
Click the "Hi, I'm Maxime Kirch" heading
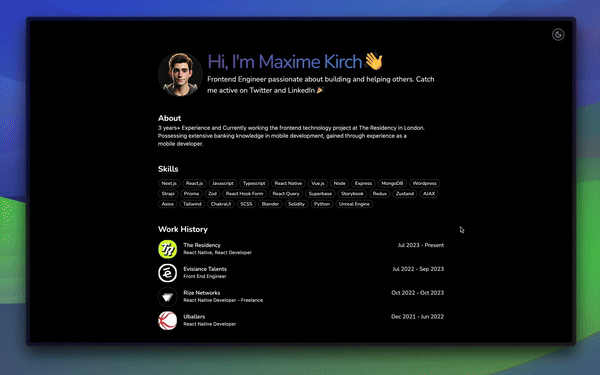pos(285,62)
